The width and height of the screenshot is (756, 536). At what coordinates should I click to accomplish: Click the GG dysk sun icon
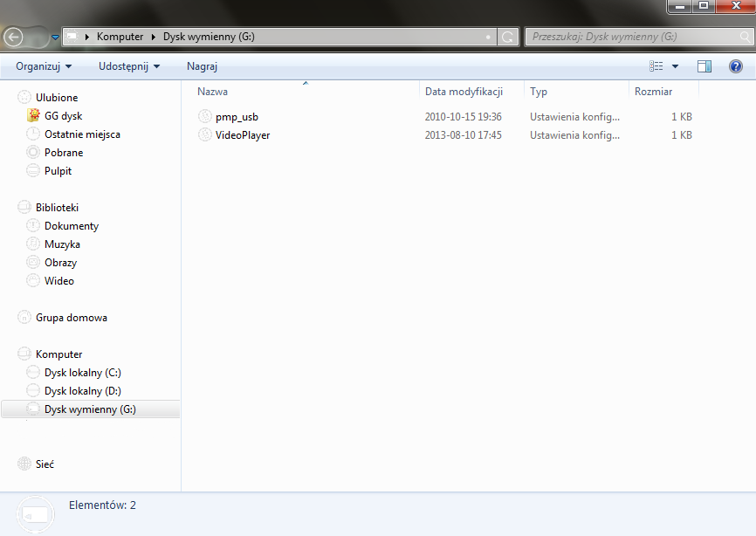pos(33,115)
